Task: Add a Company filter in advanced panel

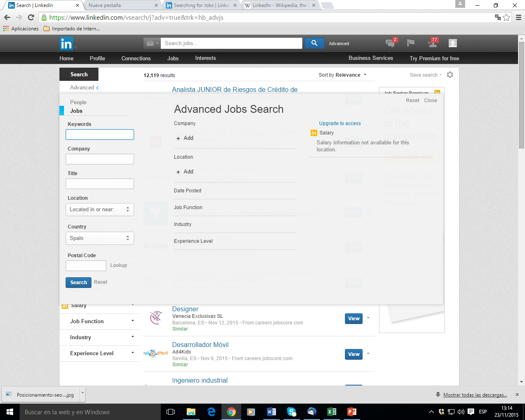Action: (185, 138)
